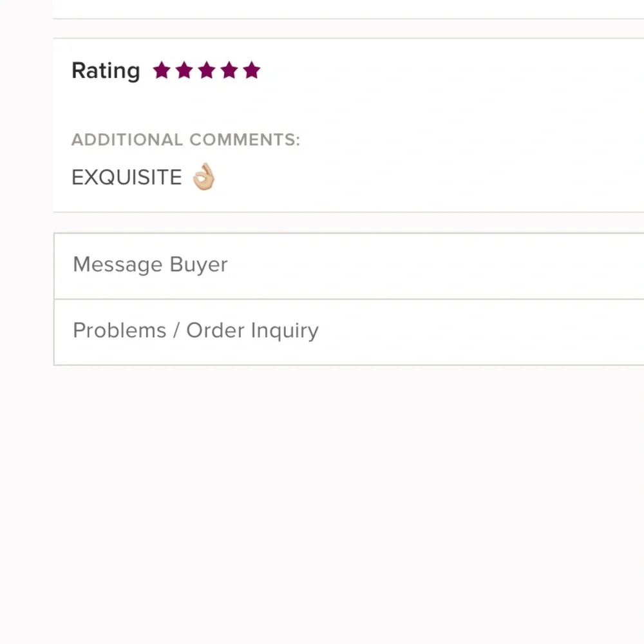Open the Message Buyer option
644x644 pixels.
pyautogui.click(x=348, y=265)
